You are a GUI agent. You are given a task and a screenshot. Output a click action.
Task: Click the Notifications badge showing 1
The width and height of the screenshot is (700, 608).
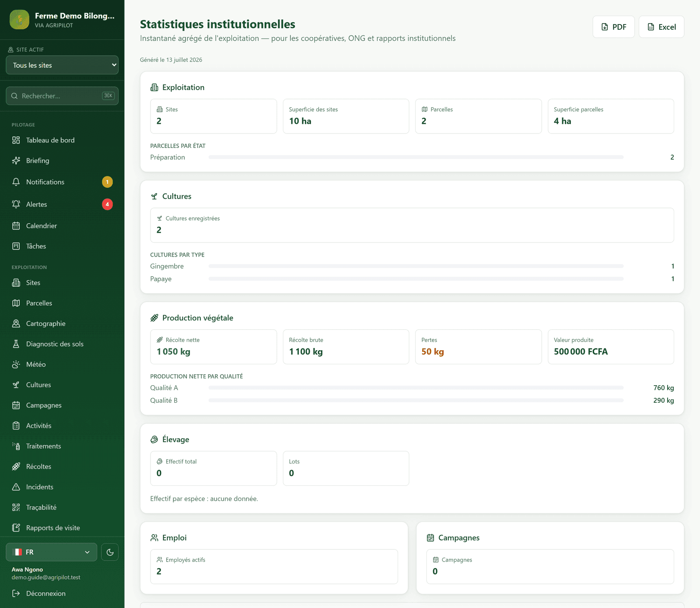[107, 182]
